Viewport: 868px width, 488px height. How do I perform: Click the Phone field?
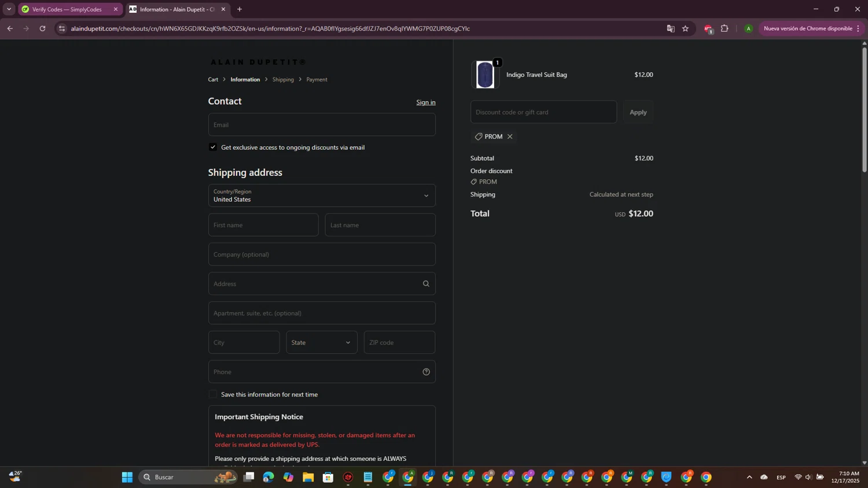322,372
